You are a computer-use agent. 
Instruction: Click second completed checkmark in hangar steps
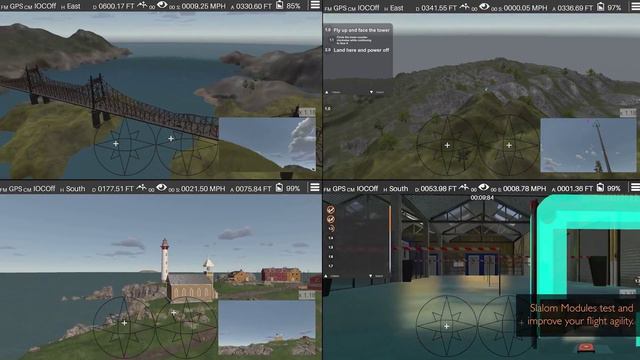(331, 220)
